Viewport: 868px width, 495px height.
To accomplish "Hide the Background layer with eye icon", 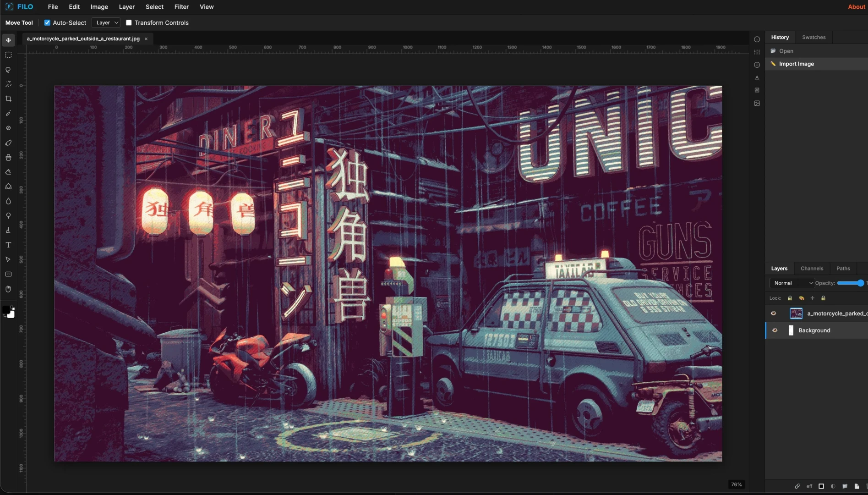I will [775, 330].
